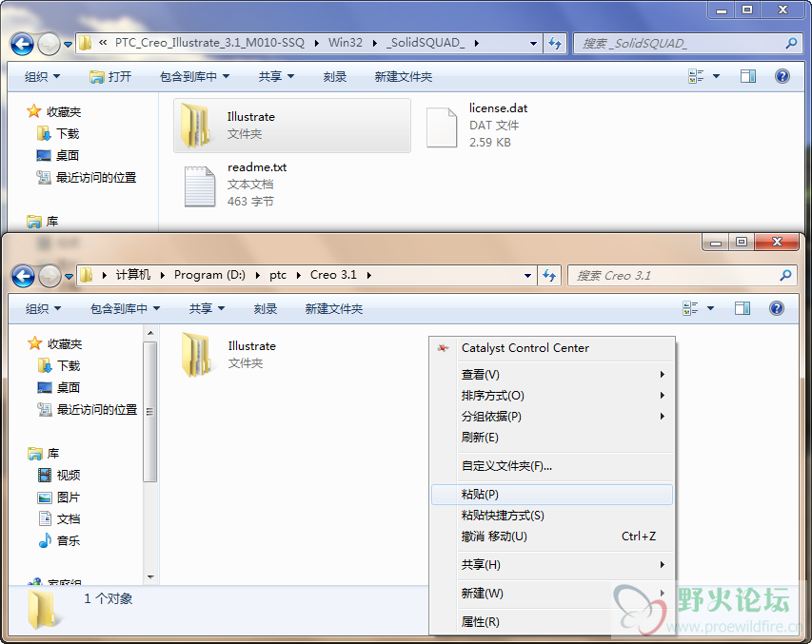812x644 pixels.
Task: Click 刻录 in Creo 3.1 toolbar
Action: click(266, 308)
